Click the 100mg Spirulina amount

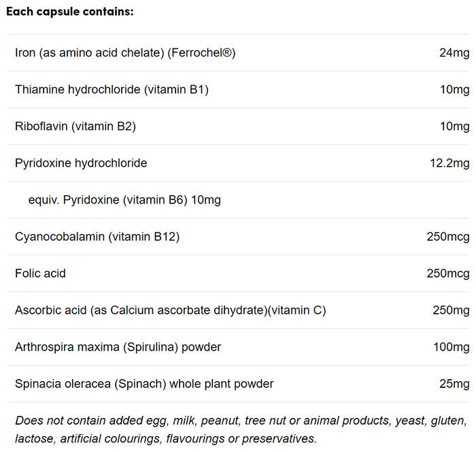coord(451,347)
